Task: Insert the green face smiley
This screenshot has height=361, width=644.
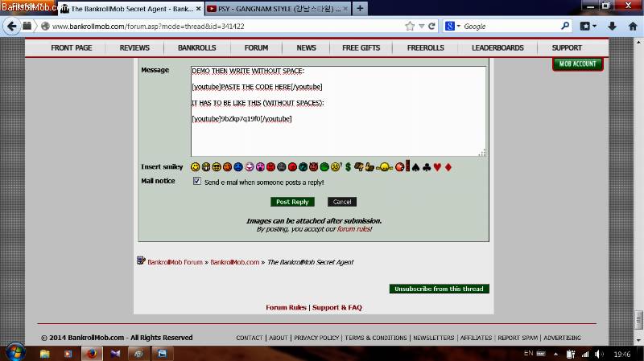Action: point(324,167)
